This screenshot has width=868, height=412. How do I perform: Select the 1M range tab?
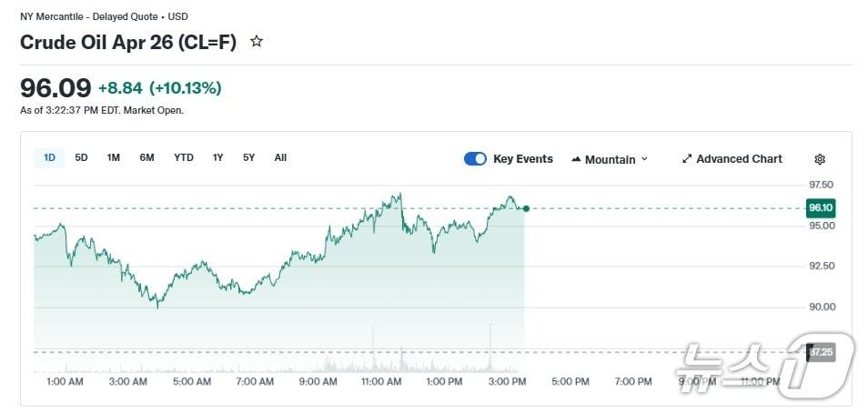click(114, 157)
